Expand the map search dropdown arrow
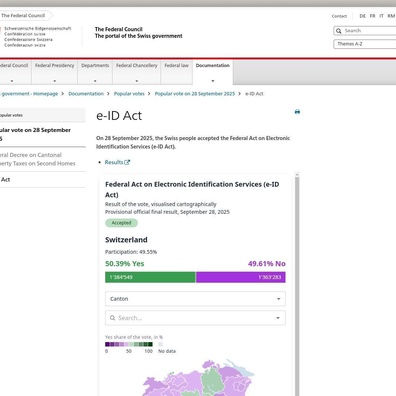The image size is (396, 396). click(x=278, y=318)
